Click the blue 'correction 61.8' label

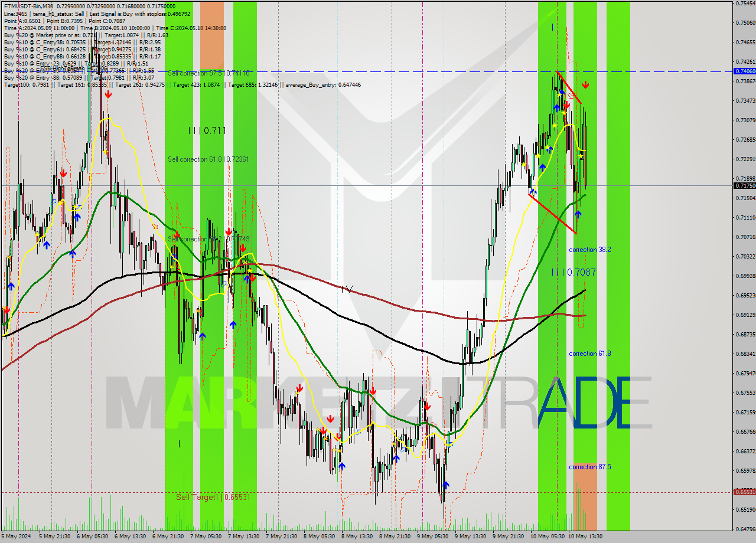click(x=590, y=354)
